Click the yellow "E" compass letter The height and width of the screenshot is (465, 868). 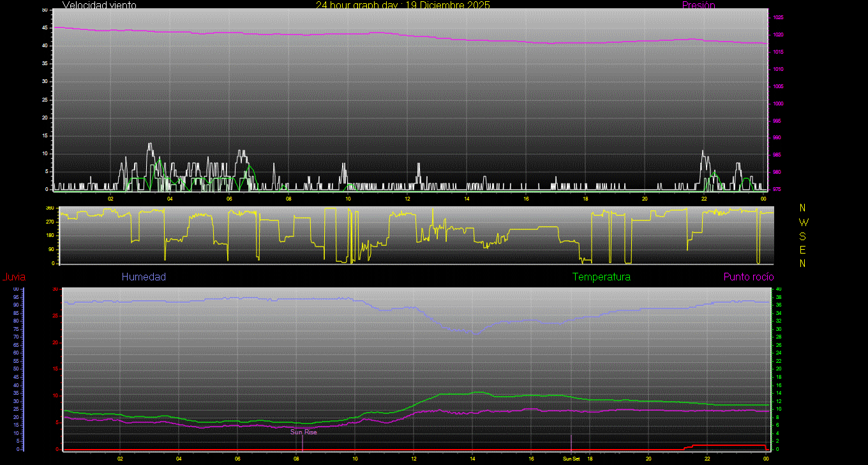(803, 250)
